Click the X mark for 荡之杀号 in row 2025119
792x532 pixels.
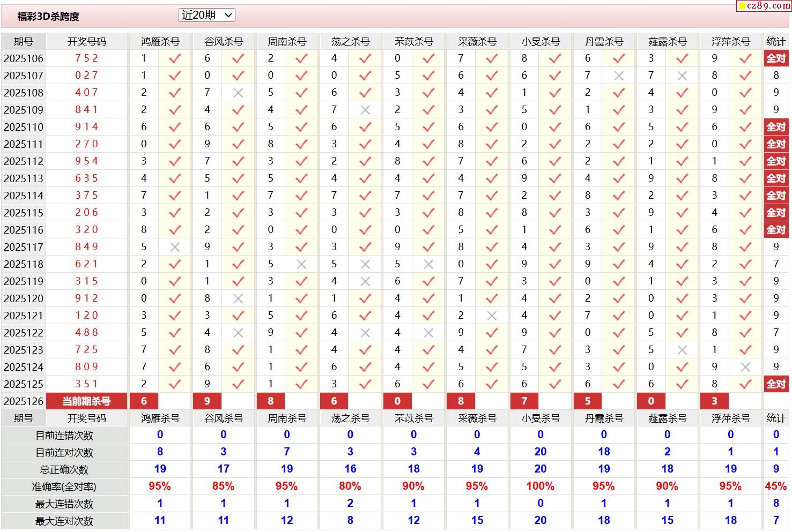pos(365,281)
